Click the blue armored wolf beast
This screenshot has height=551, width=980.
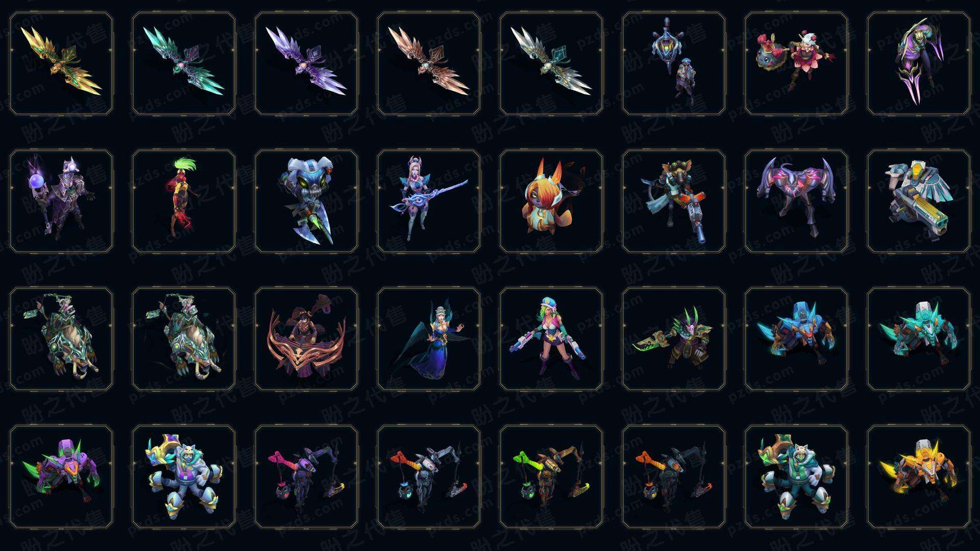pyautogui.click(x=796, y=339)
